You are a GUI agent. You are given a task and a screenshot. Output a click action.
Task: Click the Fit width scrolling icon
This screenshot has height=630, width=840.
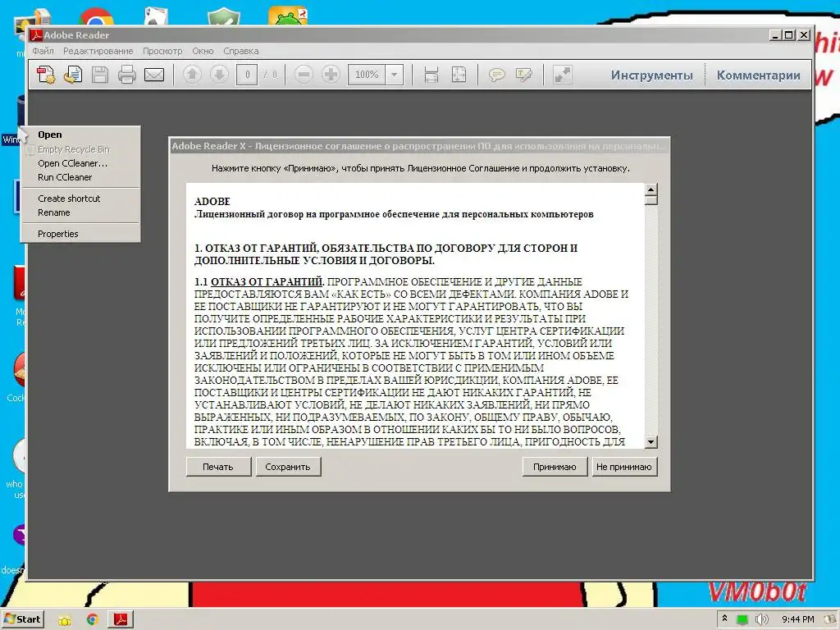431,75
